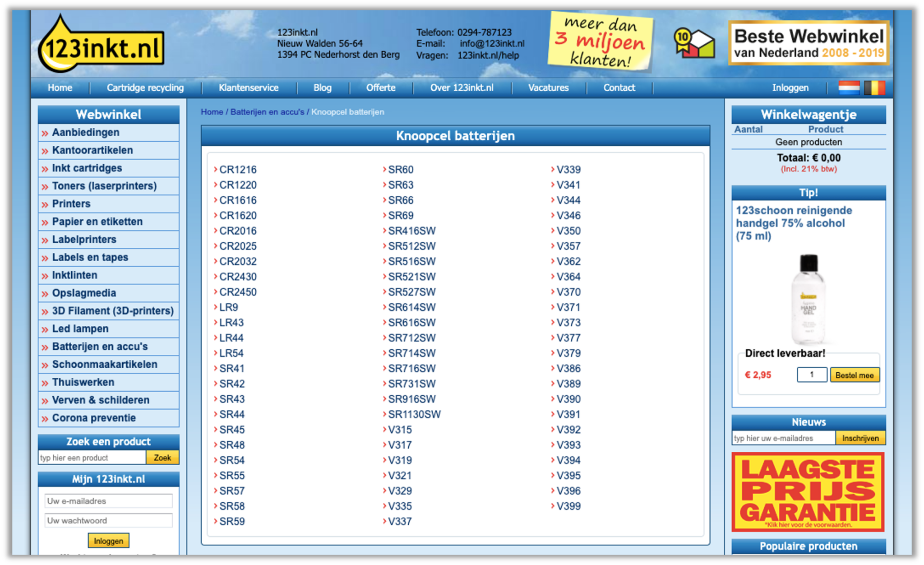Open the Klantenservice menu item
The height and width of the screenshot is (565, 924).
(249, 88)
